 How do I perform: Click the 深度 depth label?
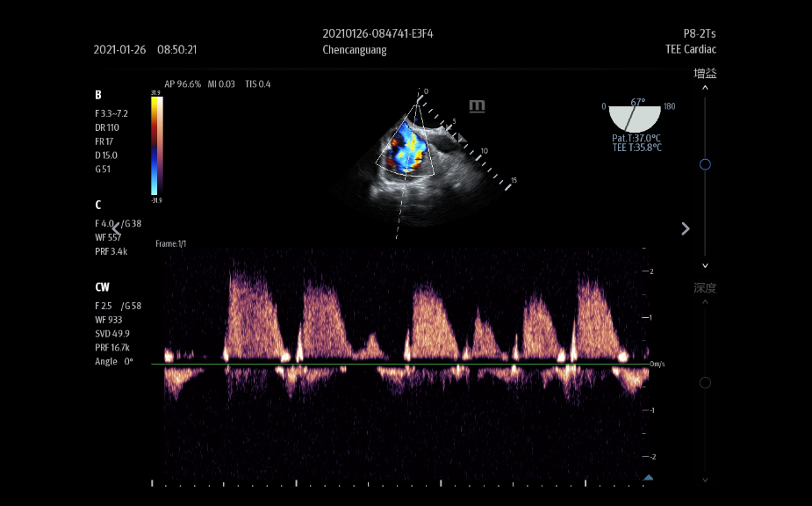tap(705, 288)
